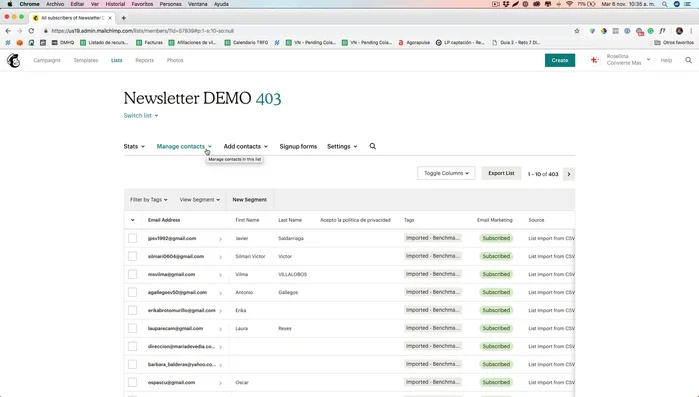This screenshot has height=397, width=699.
Task: Open the DMHQ bookmark
Action: pyautogui.click(x=63, y=43)
